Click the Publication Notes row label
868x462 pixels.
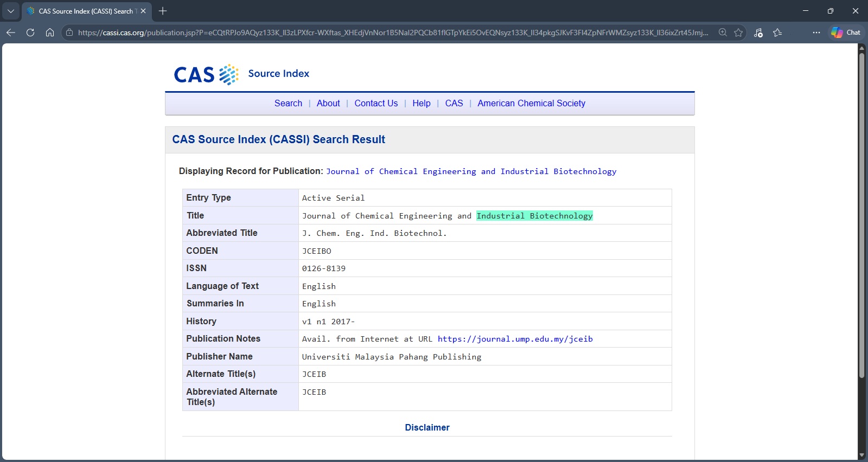(x=223, y=338)
